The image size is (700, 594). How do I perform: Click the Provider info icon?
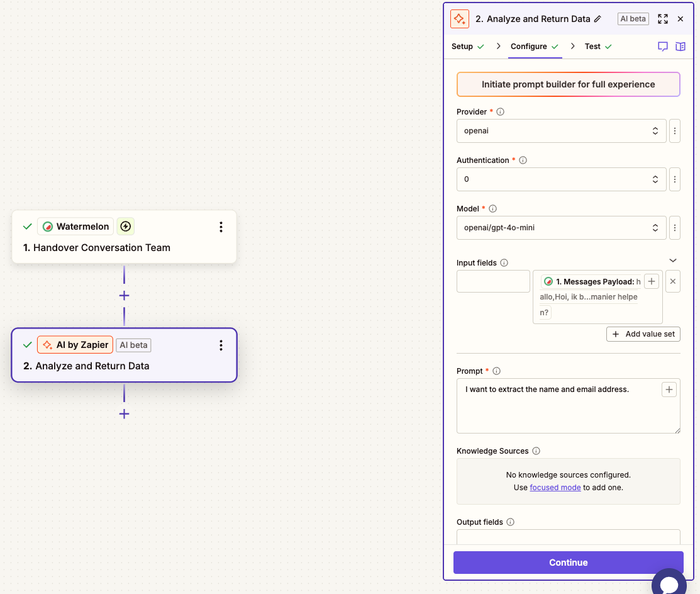coord(501,112)
